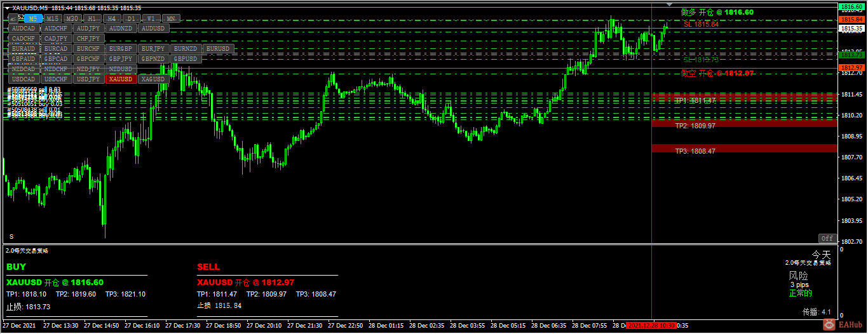Click the white 1815.35 current price tag
The width and height of the screenshot is (868, 334).
853,29
